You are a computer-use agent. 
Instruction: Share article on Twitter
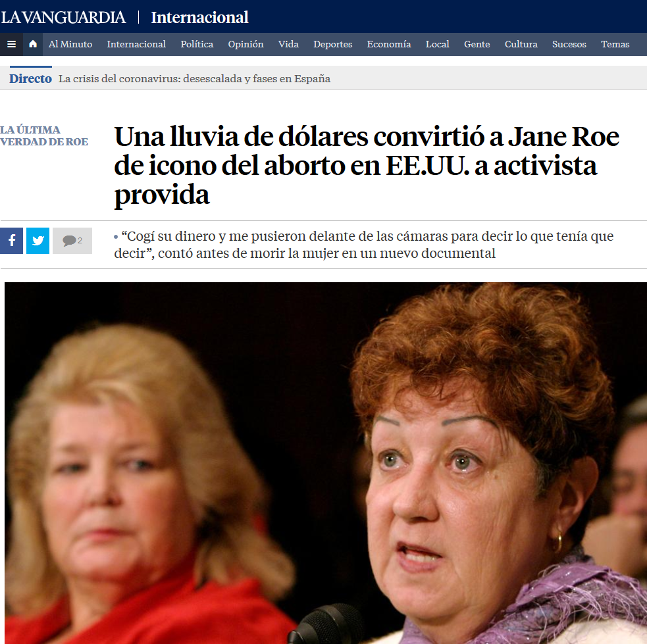[x=38, y=240]
